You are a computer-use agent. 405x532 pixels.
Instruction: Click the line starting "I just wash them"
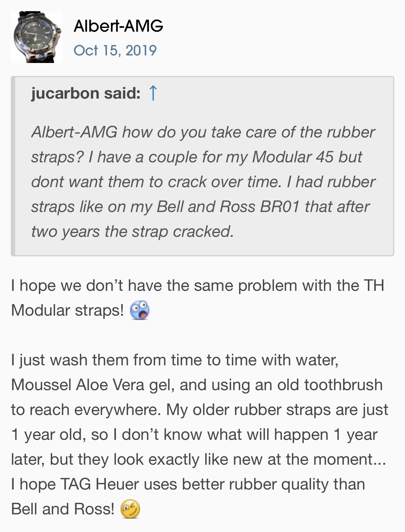pyautogui.click(x=175, y=360)
